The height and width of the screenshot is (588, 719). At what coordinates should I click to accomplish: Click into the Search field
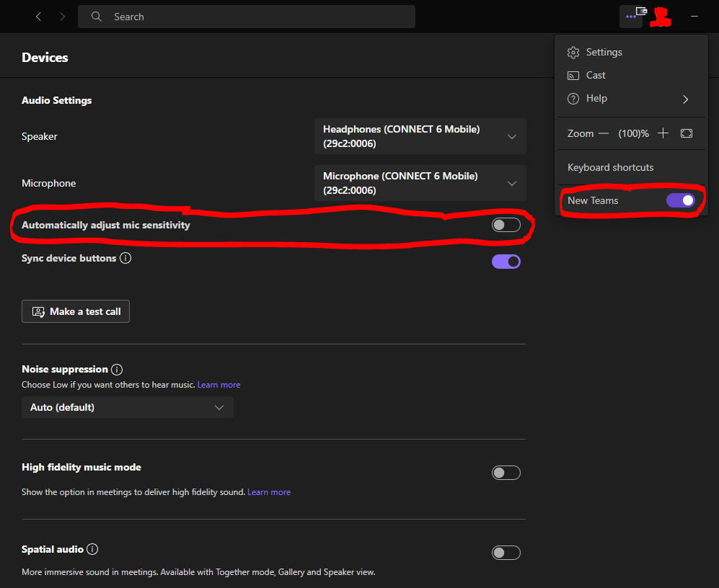(x=247, y=17)
